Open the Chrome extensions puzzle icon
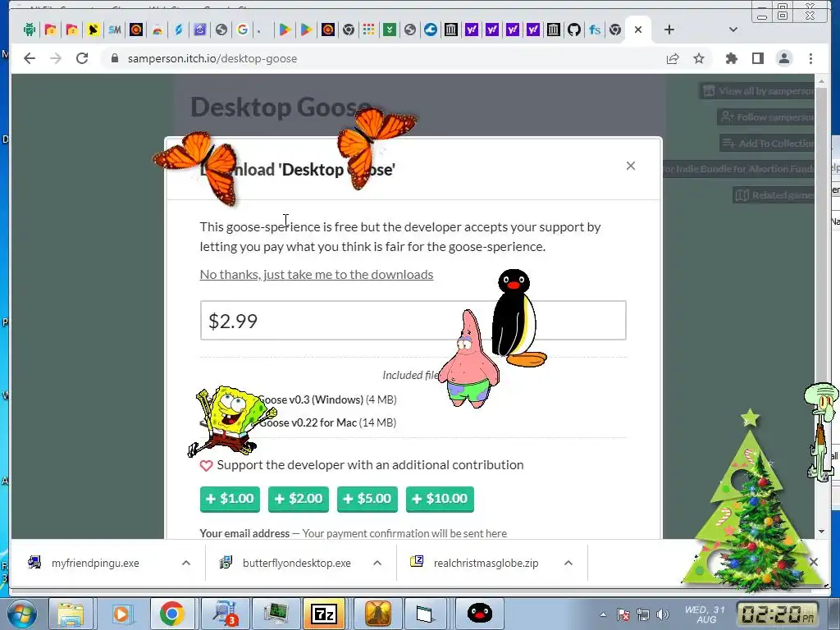Screen dimensions: 840x630 click(731, 58)
